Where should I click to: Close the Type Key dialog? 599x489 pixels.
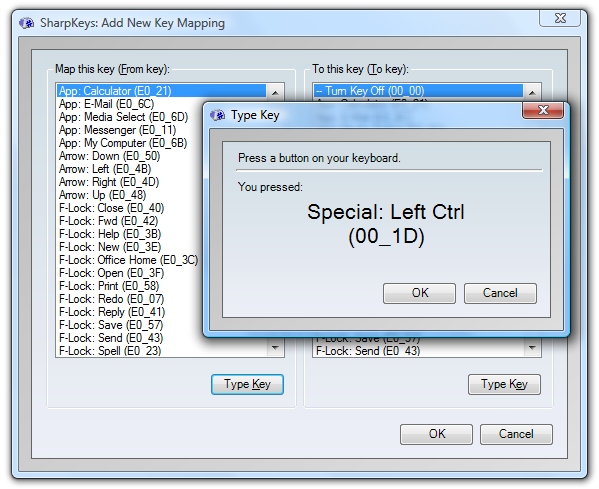click(543, 110)
